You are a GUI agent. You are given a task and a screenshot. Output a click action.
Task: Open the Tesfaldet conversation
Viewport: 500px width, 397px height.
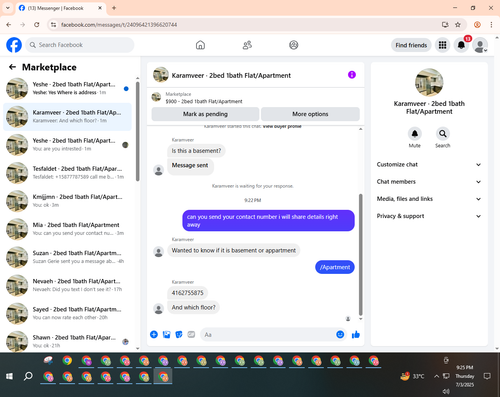pos(67,173)
